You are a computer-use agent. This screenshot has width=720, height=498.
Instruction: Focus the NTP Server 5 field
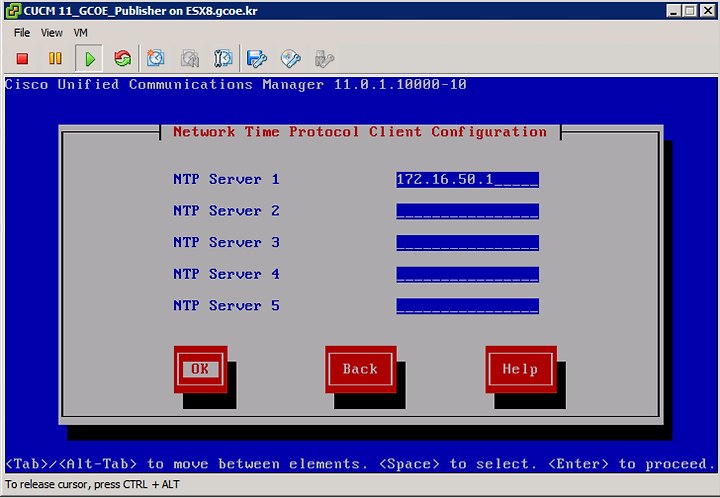click(467, 306)
